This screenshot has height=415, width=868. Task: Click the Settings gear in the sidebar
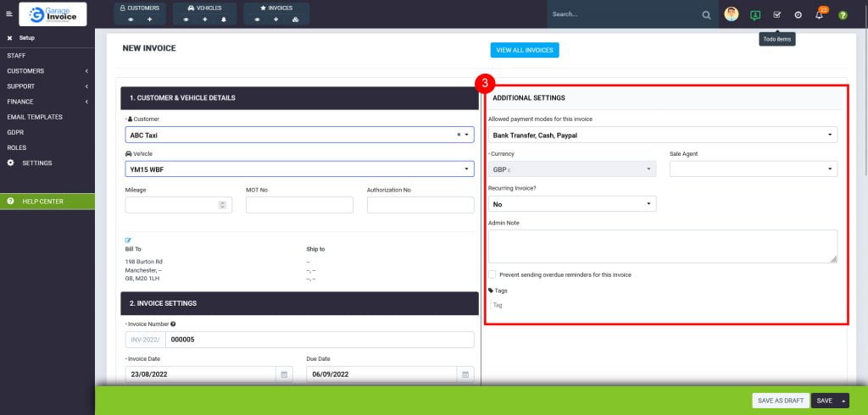pyautogui.click(x=10, y=163)
